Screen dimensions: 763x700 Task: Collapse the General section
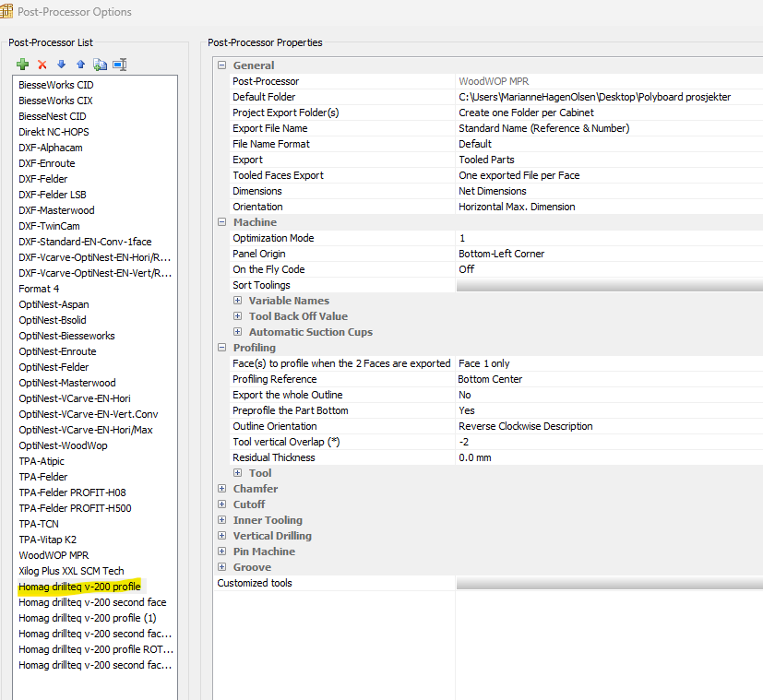coord(221,65)
